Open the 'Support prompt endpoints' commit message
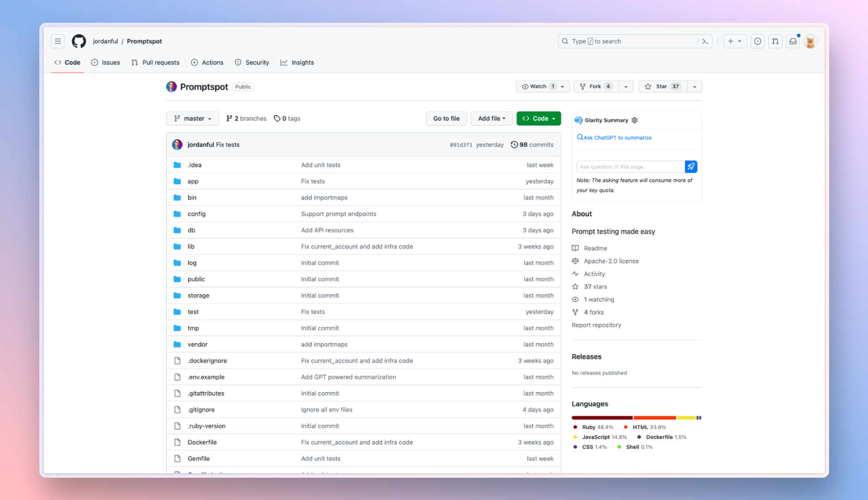Image resolution: width=868 pixels, height=500 pixels. point(339,214)
